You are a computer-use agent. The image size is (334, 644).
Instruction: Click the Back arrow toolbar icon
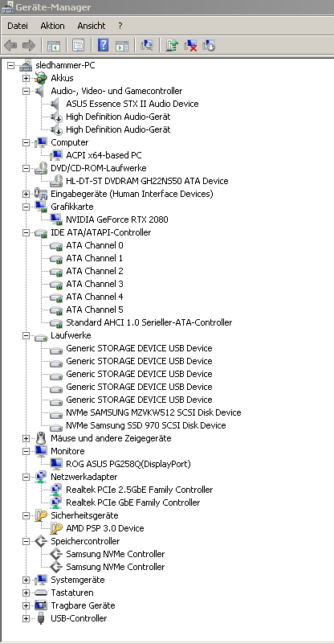10,45
